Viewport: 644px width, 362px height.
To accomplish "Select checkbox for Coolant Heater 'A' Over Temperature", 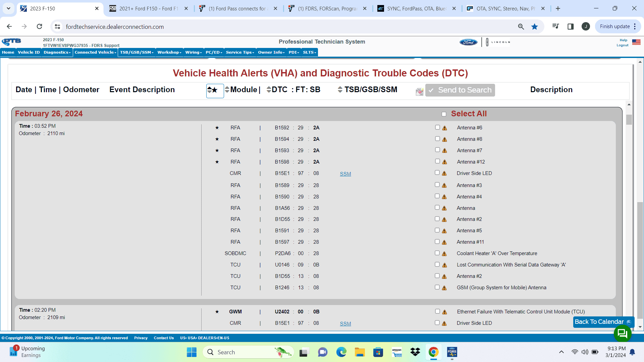I will (x=437, y=253).
